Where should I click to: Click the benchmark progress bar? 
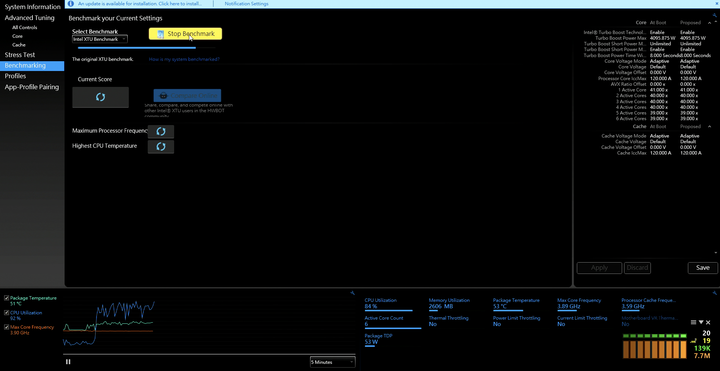point(146,47)
